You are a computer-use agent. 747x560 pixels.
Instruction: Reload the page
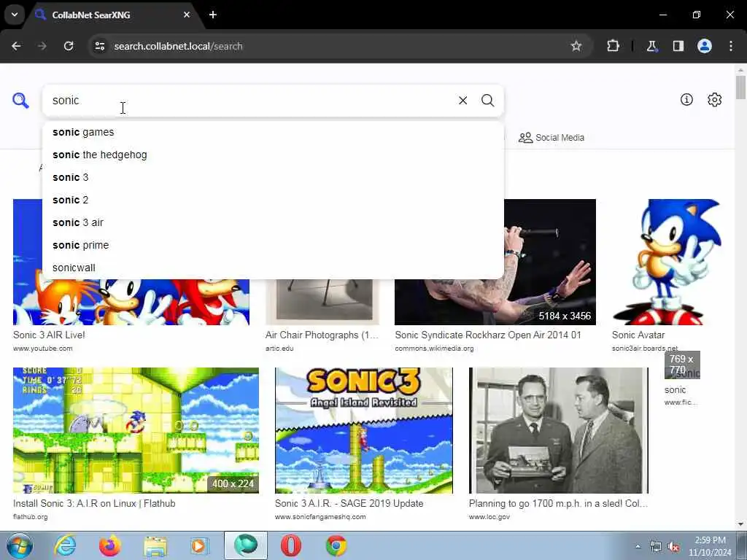pyautogui.click(x=69, y=46)
